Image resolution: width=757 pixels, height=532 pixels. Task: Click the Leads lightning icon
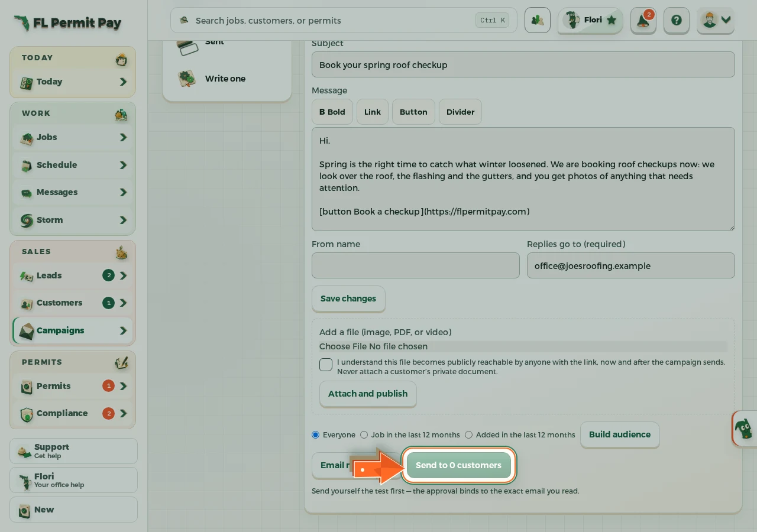point(27,277)
